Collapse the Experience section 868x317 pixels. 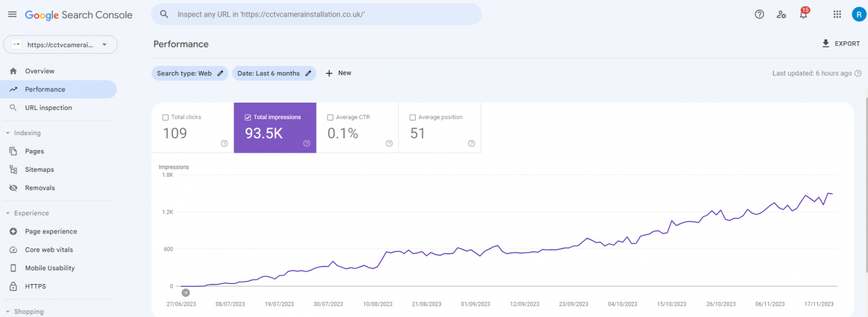pos(8,213)
